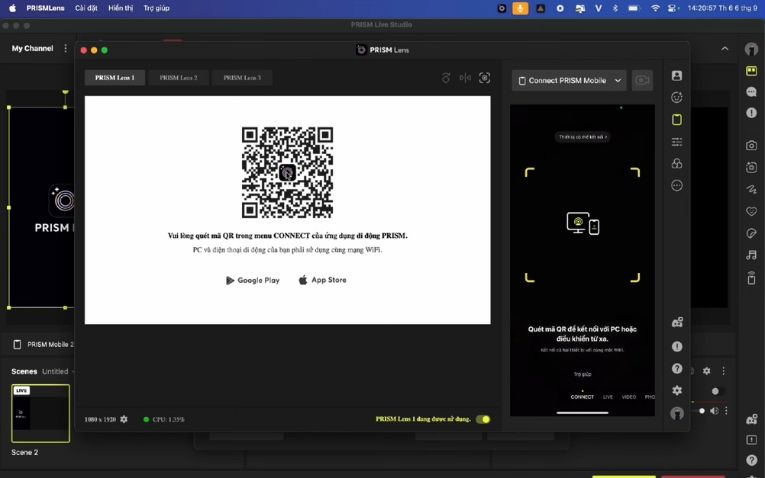Open the circled more options icon

tap(677, 185)
